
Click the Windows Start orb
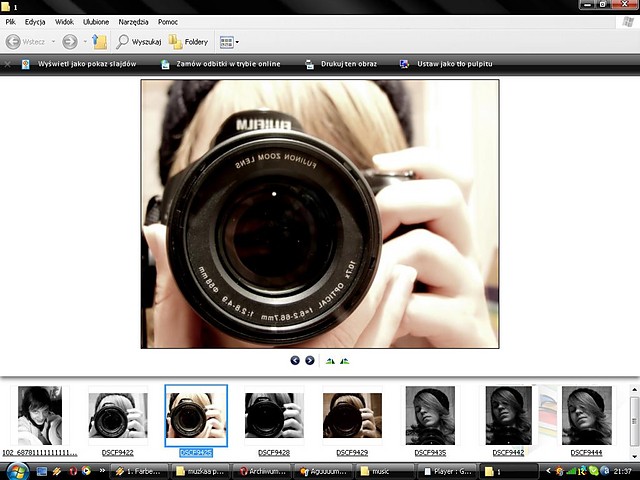point(17,471)
